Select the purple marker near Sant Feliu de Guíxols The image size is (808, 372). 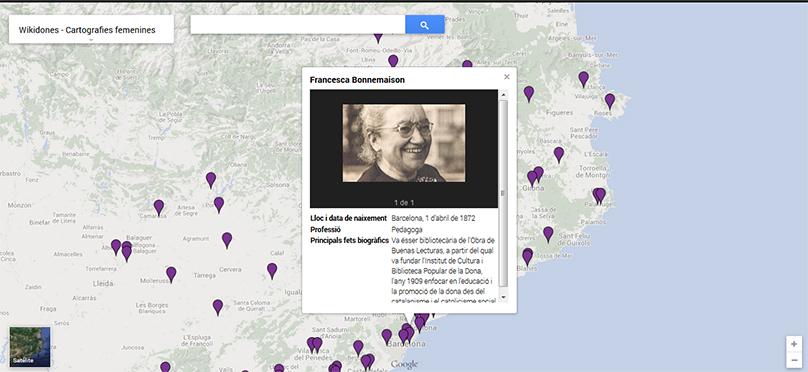tap(548, 234)
